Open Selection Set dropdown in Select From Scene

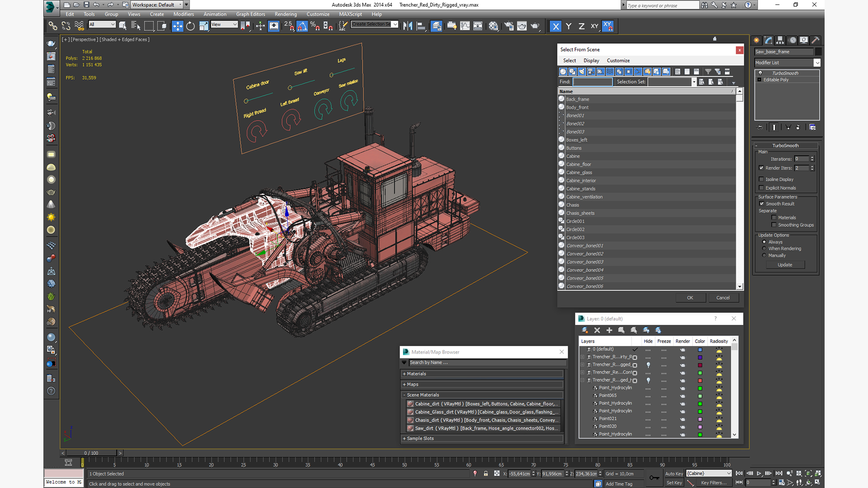693,82
